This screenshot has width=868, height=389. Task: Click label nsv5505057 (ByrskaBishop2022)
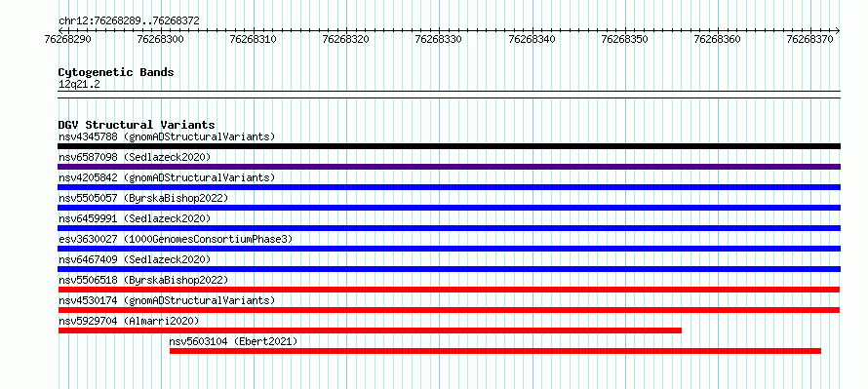pyautogui.click(x=143, y=198)
